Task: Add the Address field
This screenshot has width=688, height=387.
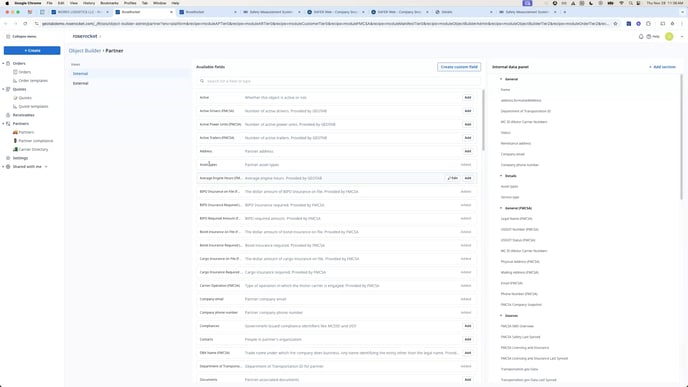Action: (x=468, y=151)
